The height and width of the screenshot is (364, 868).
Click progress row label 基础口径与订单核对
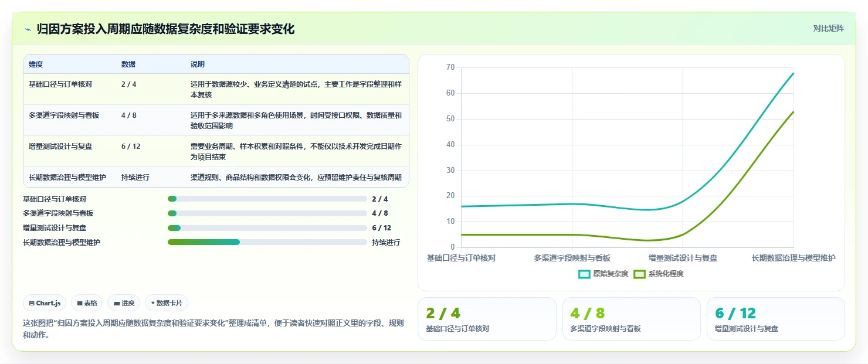click(x=55, y=199)
